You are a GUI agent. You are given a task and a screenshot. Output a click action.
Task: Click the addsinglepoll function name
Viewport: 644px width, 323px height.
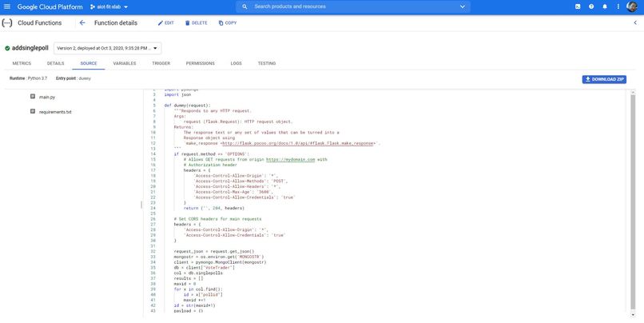click(30, 48)
